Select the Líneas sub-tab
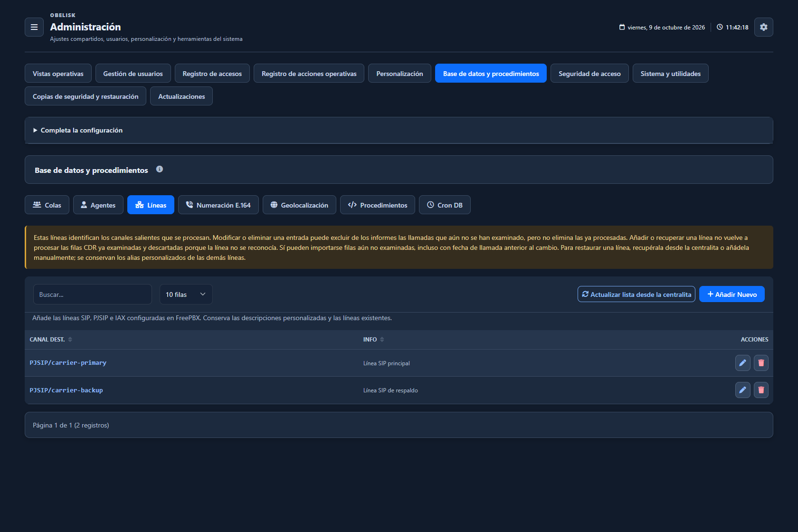Image resolution: width=798 pixels, height=532 pixels. [x=151, y=205]
